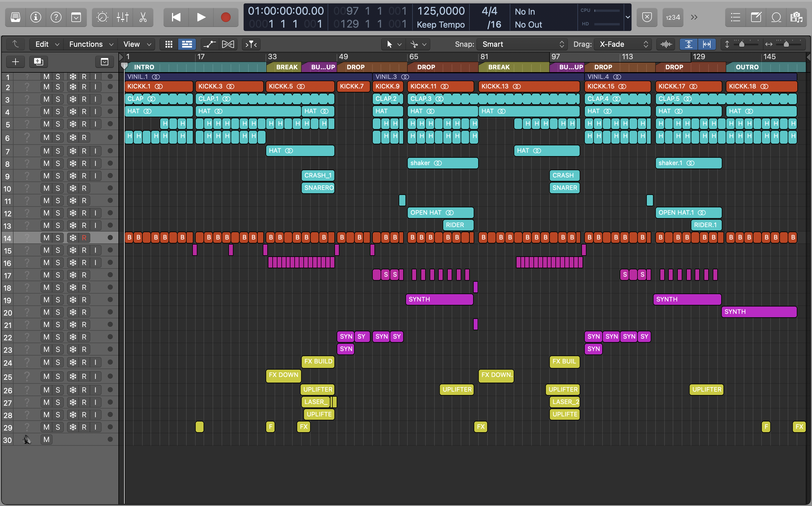
Task: Select the OUTRO arrangement marker
Action: (x=765, y=67)
